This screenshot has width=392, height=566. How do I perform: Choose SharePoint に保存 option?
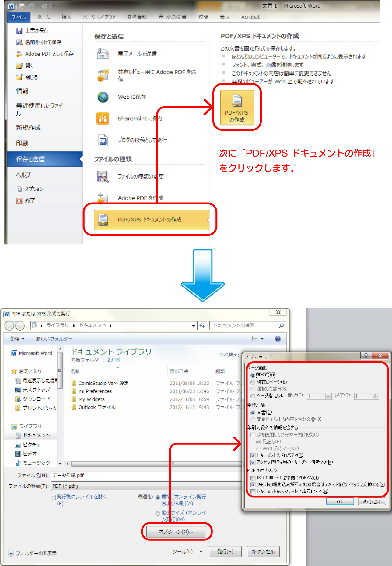coord(130,119)
